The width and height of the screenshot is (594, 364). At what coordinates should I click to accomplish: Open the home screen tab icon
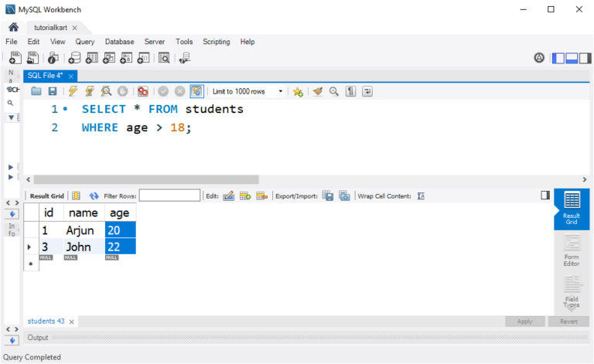click(x=13, y=27)
